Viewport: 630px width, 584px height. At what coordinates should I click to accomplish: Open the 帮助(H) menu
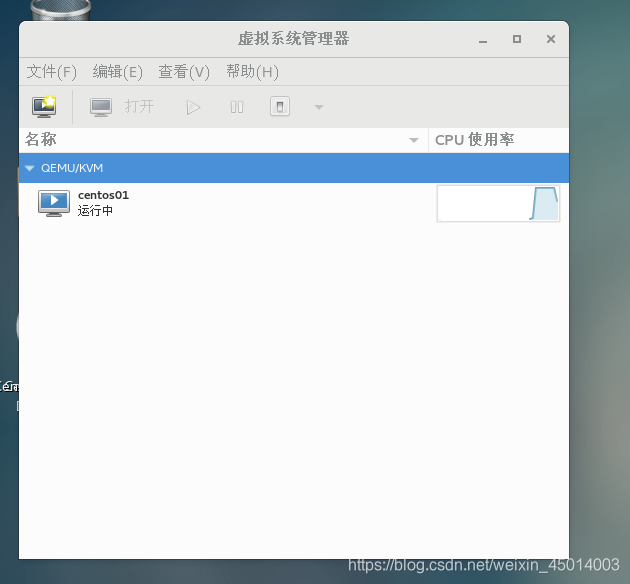pyautogui.click(x=252, y=72)
